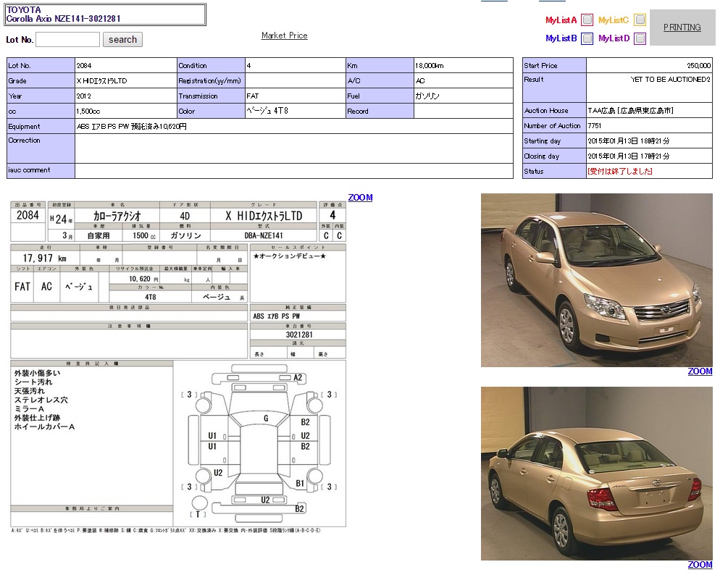Open the rear view car photo

[x=596, y=474]
